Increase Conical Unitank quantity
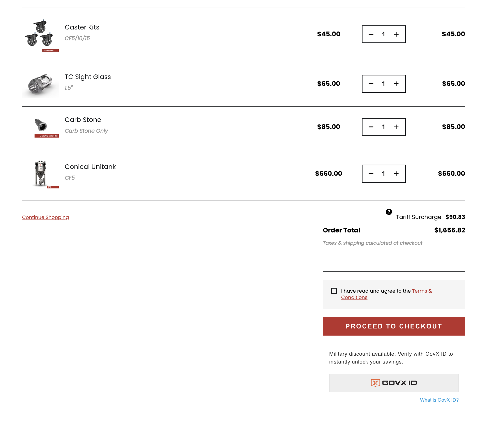Image resolution: width=504 pixels, height=441 pixels. pyautogui.click(x=396, y=174)
